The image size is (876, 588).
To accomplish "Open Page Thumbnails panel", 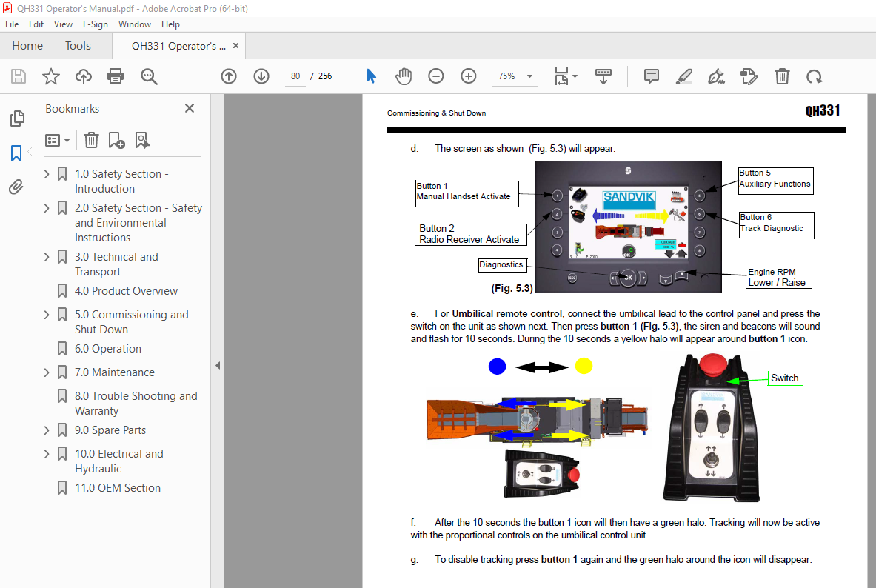I will (x=17, y=118).
